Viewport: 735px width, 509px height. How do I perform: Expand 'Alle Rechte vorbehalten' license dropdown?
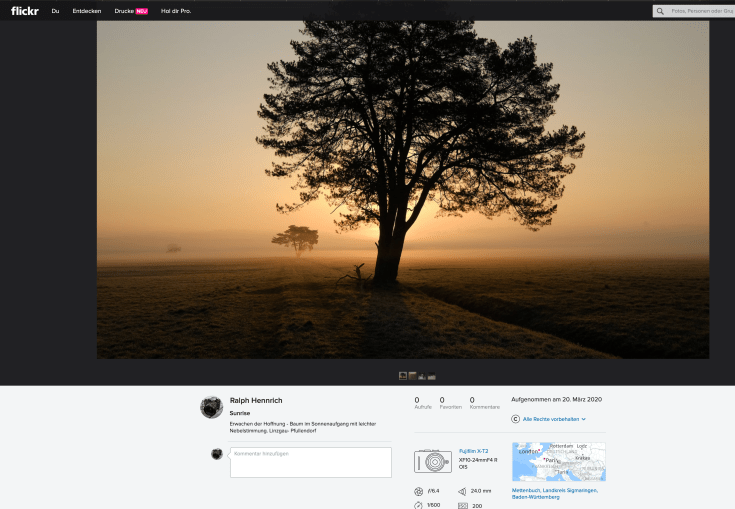(x=554, y=419)
